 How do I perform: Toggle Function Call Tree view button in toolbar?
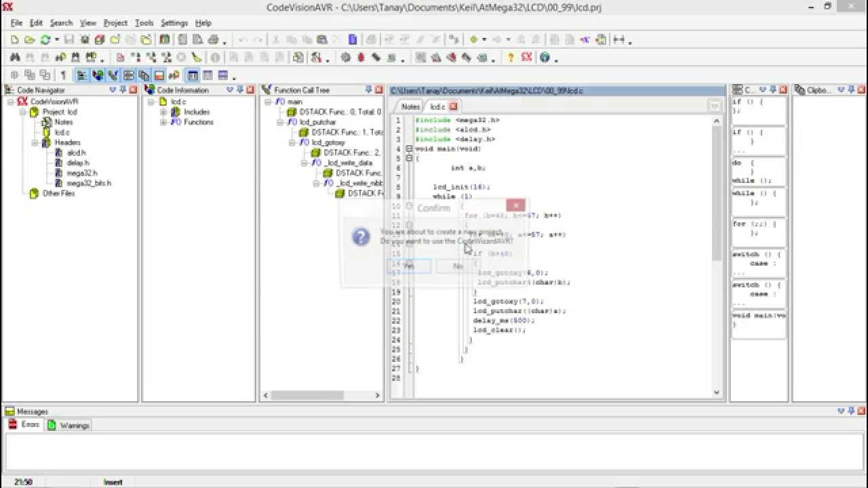point(113,75)
